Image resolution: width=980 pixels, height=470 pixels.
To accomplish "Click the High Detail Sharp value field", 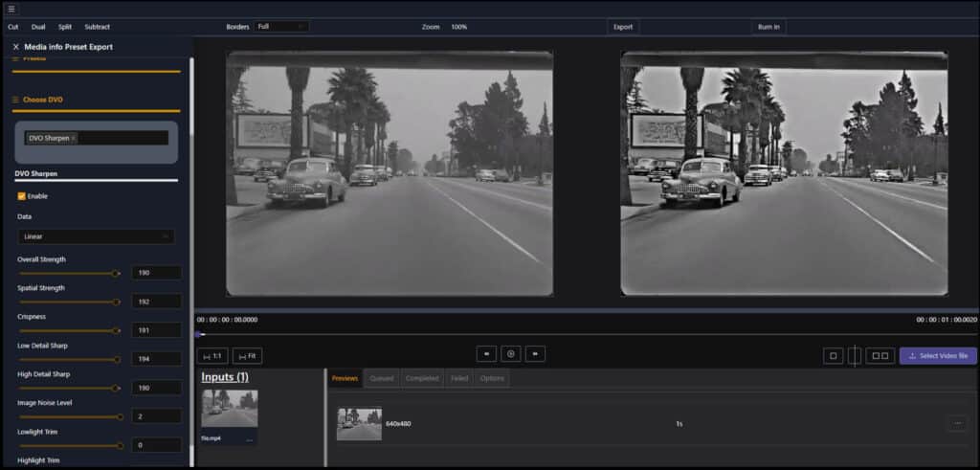I will [156, 388].
